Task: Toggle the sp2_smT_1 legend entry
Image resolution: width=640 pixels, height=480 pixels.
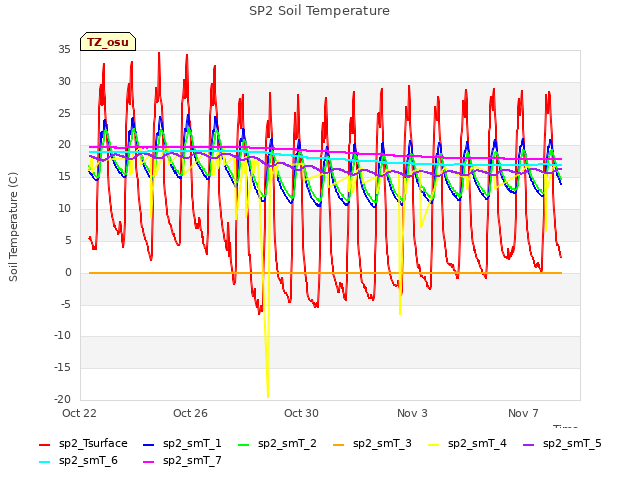Action: click(182, 444)
